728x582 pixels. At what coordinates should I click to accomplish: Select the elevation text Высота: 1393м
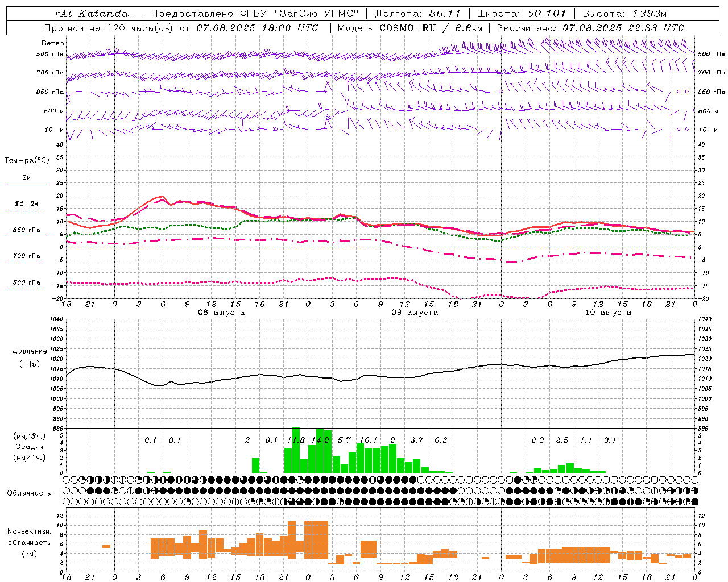624,14
